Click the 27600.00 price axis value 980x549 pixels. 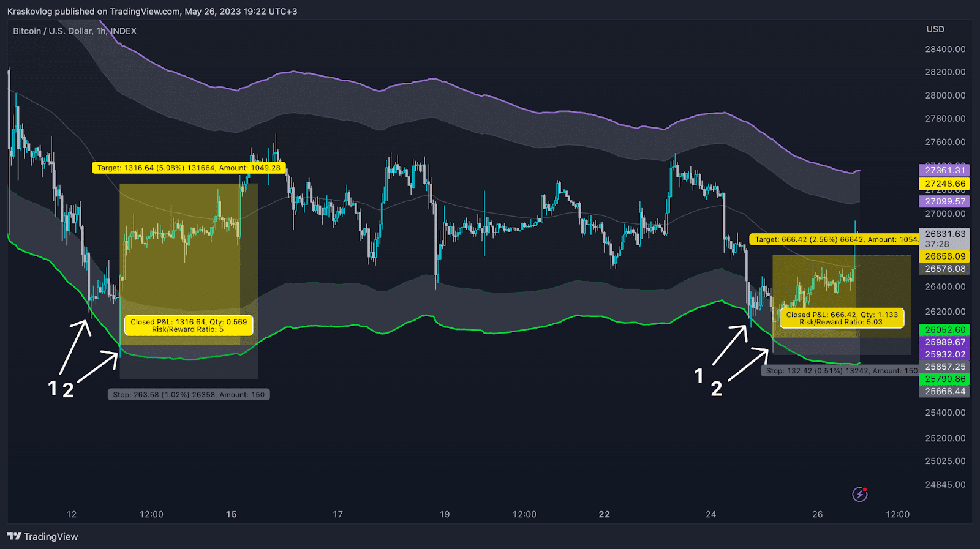click(x=945, y=142)
